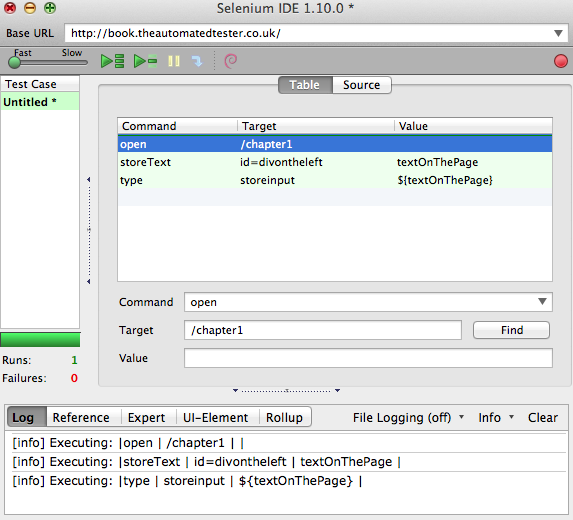Switch to the Table tab
This screenshot has width=573, height=520.
(x=305, y=85)
